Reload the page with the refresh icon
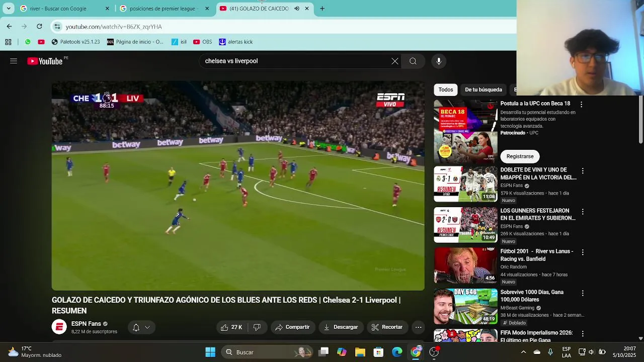644x362 pixels. (x=39, y=26)
